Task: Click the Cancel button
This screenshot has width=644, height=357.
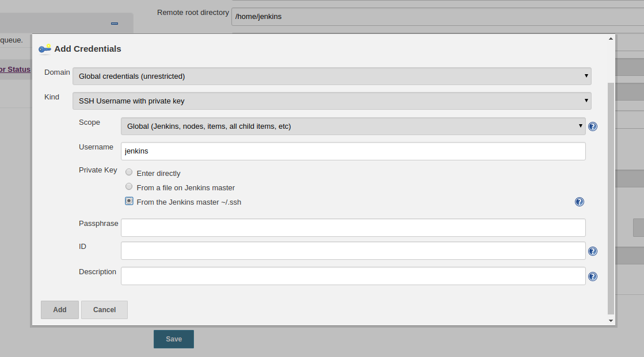Action: [x=104, y=310]
